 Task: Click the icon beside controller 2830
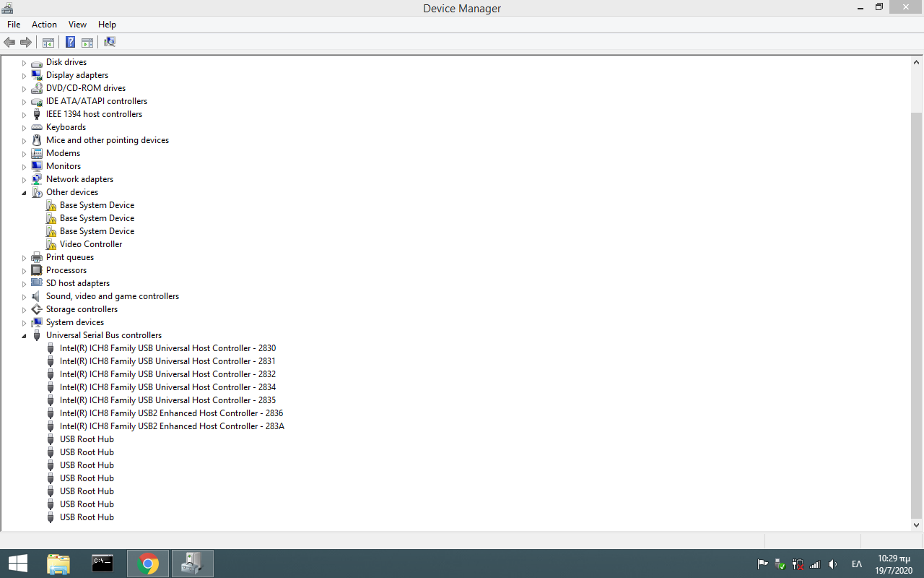[51, 348]
